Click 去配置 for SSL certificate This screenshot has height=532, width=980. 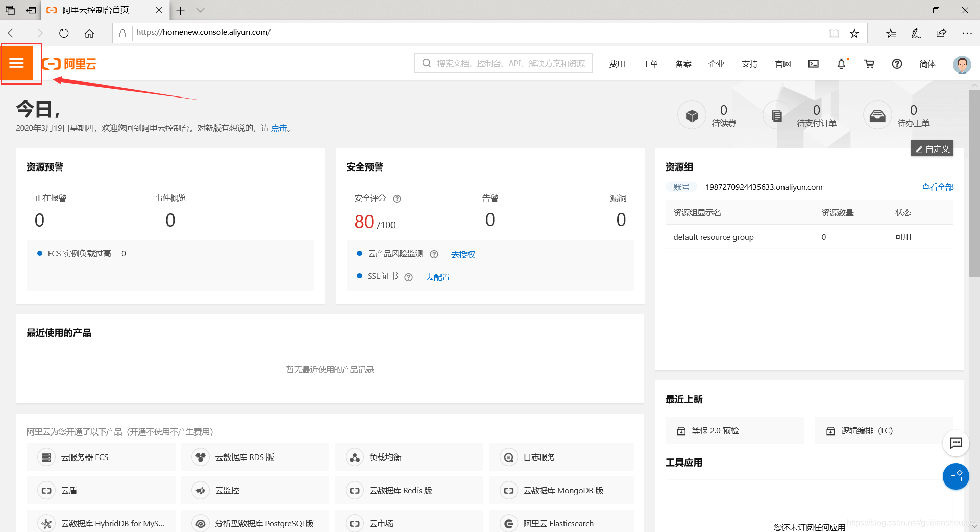pos(437,277)
